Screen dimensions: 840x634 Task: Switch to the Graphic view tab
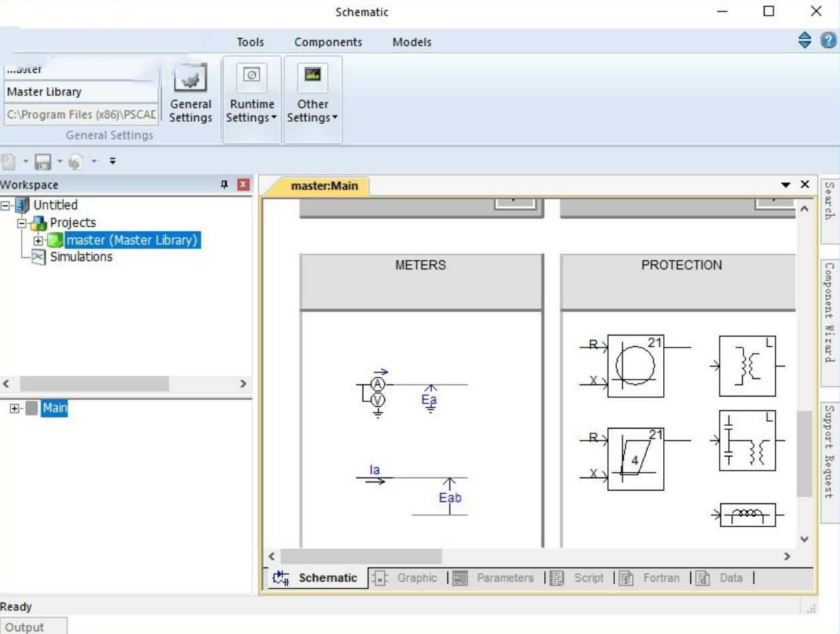coord(407,578)
